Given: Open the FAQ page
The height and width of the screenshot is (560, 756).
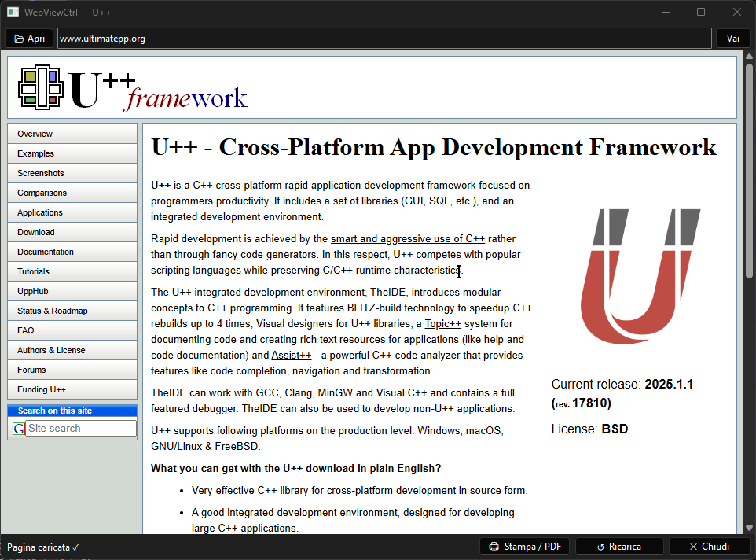Looking at the screenshot, I should click(72, 330).
